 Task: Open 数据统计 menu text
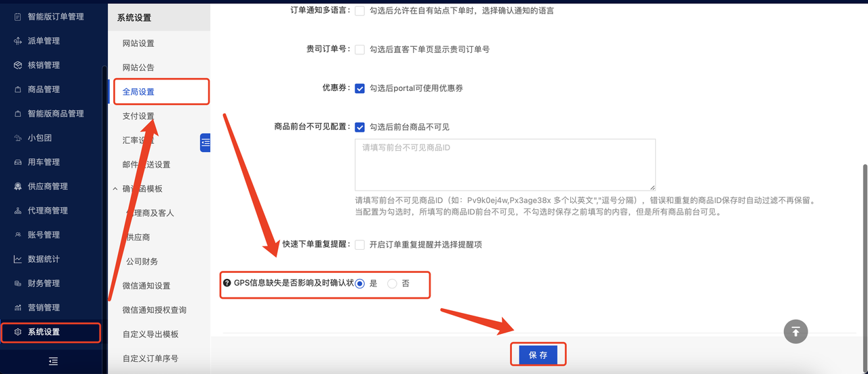(x=44, y=259)
